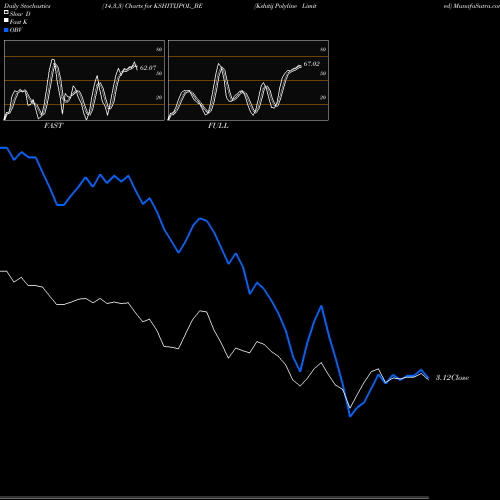The width and height of the screenshot is (500, 500).
Task: Click the 62.67 value on FAST chart
Action: coord(148,68)
